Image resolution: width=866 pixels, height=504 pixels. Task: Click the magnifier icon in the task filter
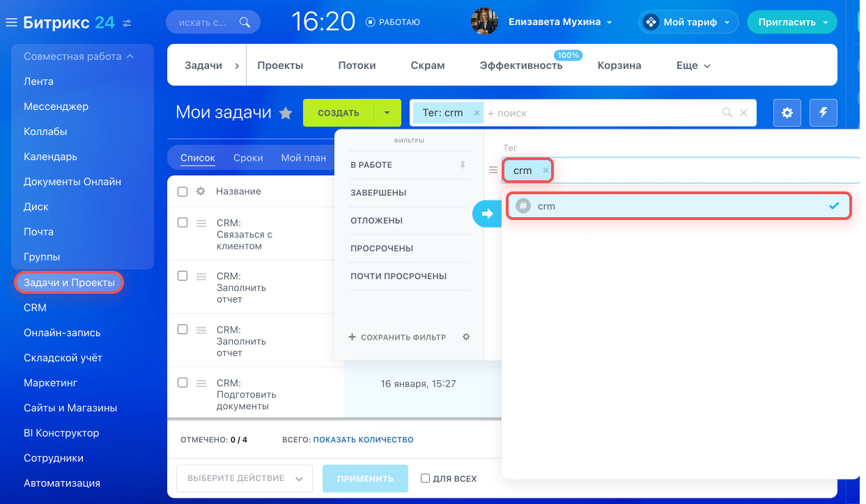[727, 113]
